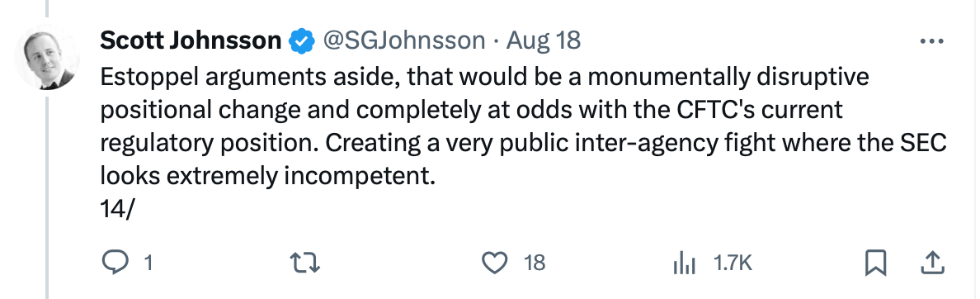Open the share upload arrow icon
Image resolution: width=980 pixels, height=299 pixels.
(x=932, y=263)
